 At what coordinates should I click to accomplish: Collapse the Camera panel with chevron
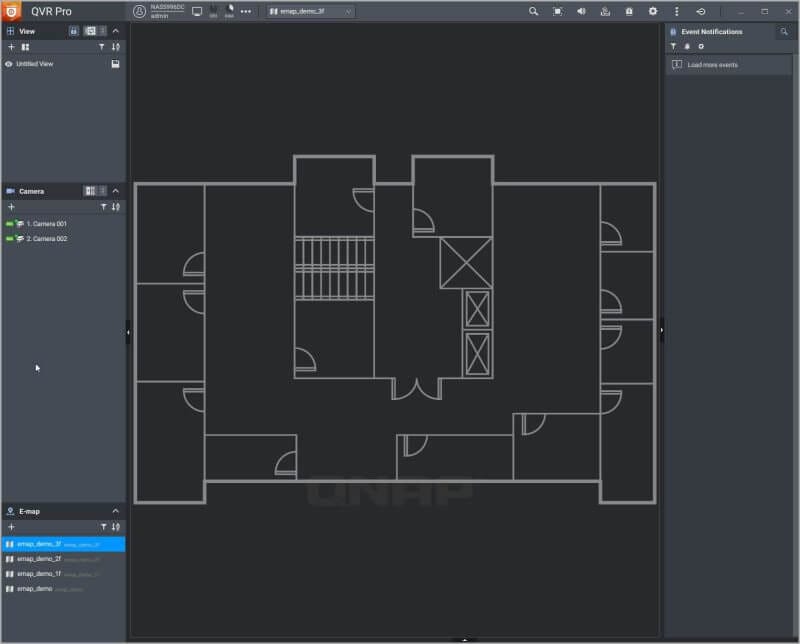click(115, 190)
